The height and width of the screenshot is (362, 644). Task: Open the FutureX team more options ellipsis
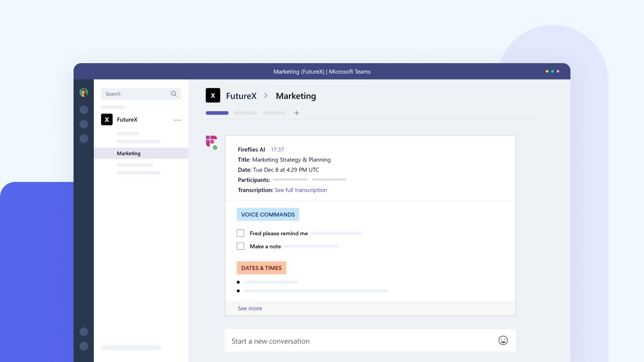pyautogui.click(x=178, y=120)
